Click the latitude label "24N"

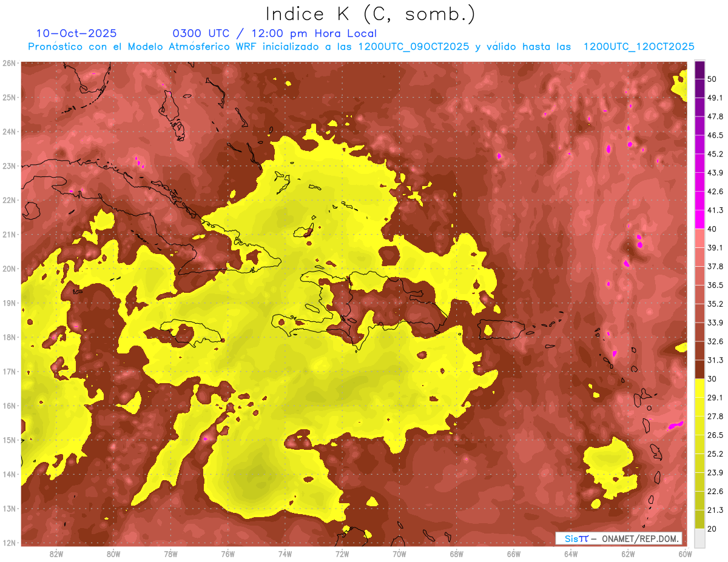(x=9, y=132)
